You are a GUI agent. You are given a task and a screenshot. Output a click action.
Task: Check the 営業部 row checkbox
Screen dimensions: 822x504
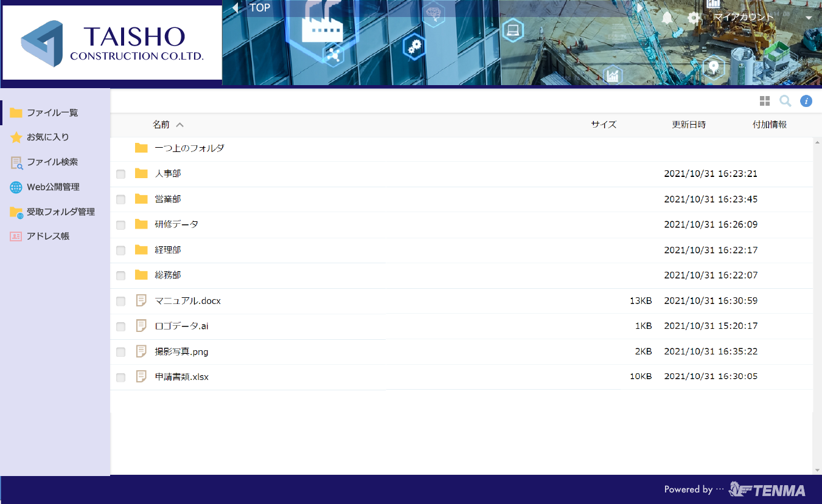[120, 199]
